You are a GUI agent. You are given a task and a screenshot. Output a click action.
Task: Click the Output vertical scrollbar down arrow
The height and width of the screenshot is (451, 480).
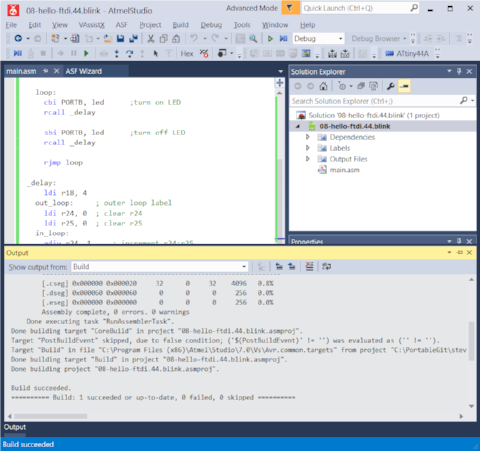point(471,406)
